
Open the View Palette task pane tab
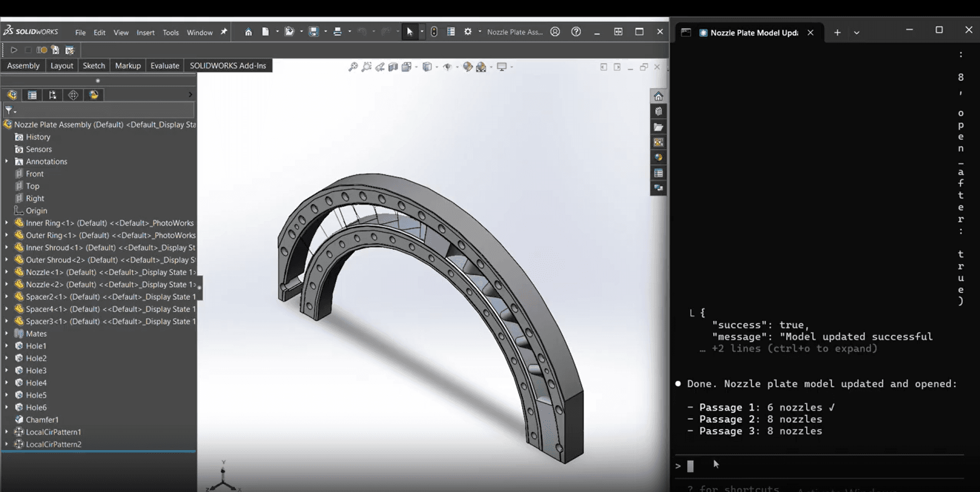pyautogui.click(x=658, y=142)
